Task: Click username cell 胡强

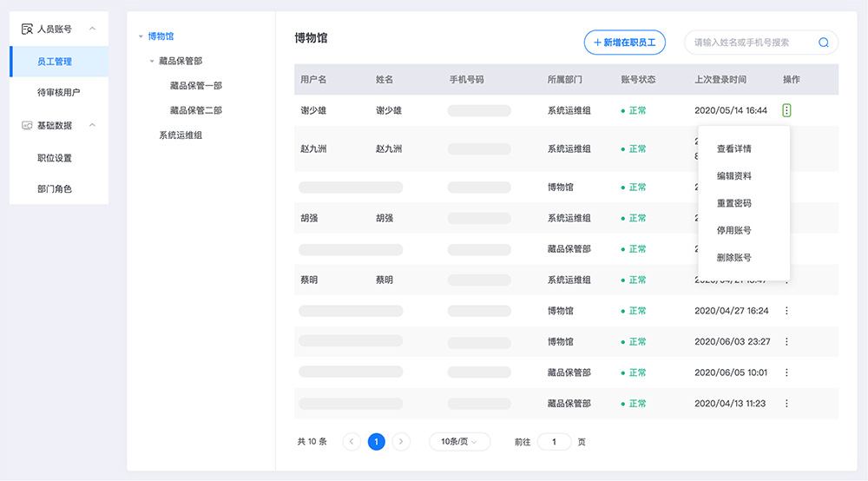Action: point(309,218)
